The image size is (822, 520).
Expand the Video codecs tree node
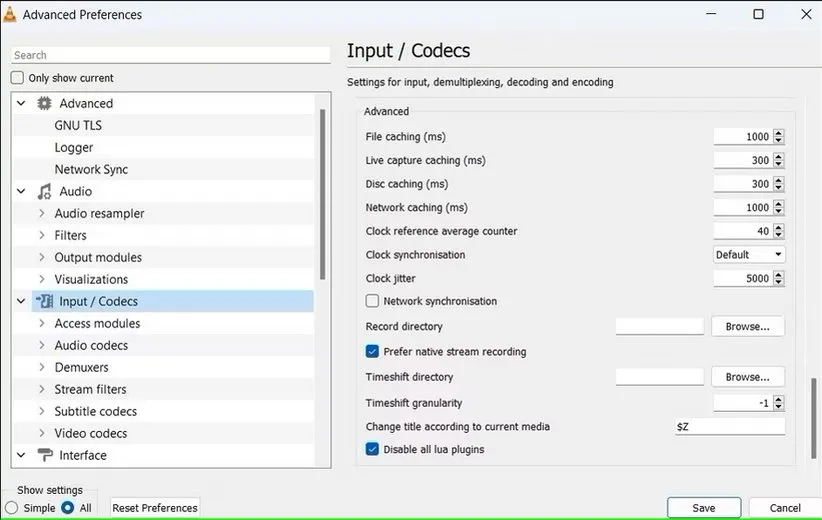41,434
